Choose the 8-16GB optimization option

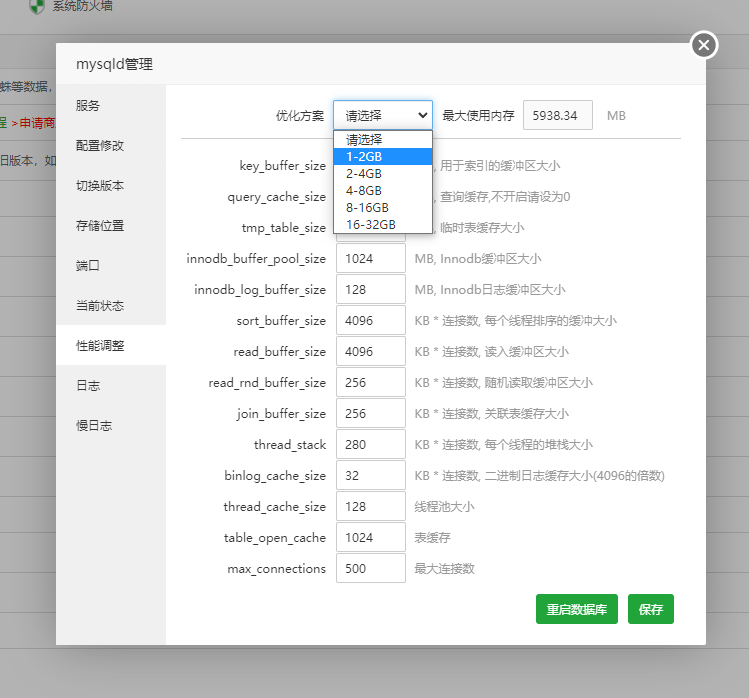383,208
